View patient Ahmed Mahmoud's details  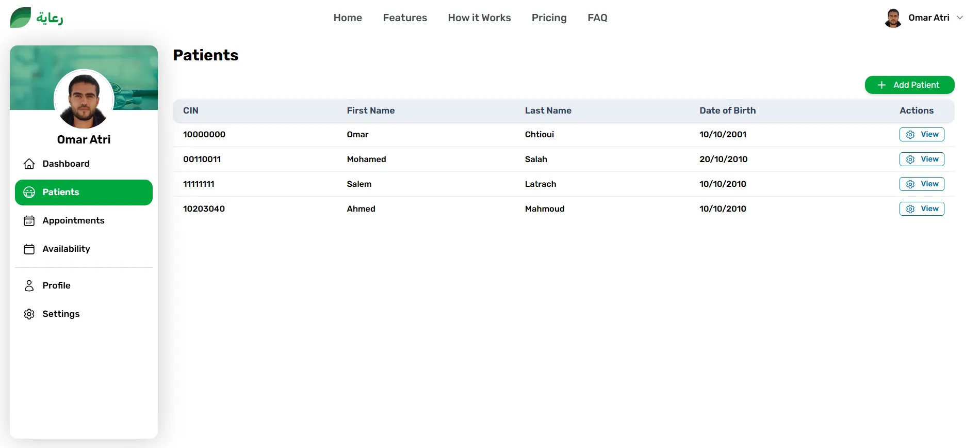[x=922, y=209]
